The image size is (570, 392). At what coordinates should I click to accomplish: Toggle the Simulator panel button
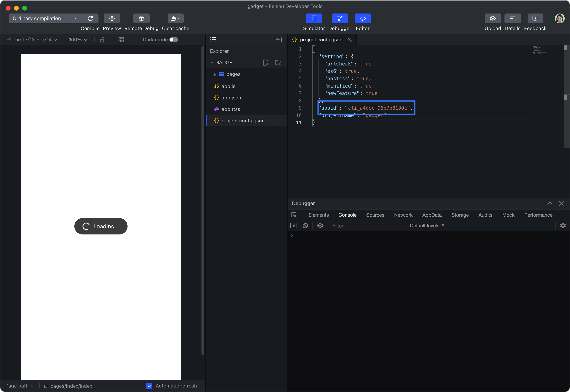314,18
